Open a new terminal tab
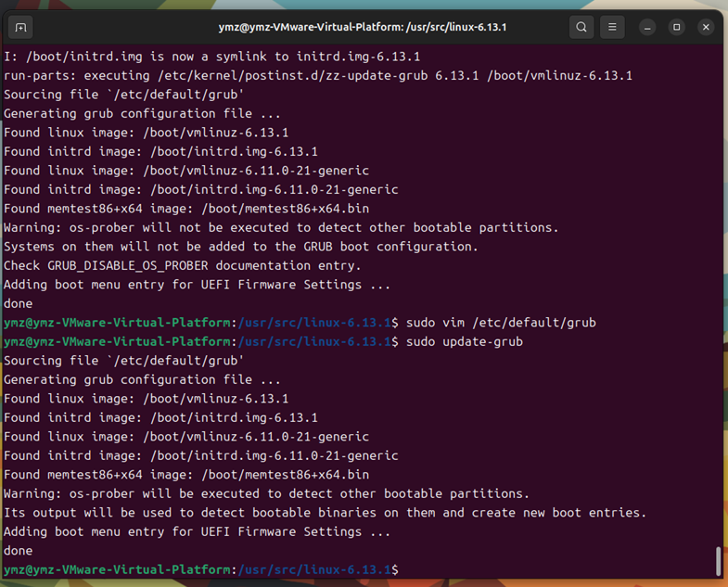728x587 pixels. click(x=20, y=27)
